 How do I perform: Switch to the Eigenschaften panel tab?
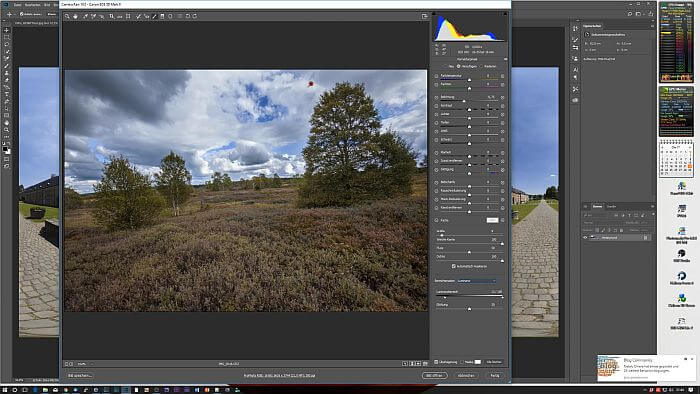pyautogui.click(x=592, y=26)
